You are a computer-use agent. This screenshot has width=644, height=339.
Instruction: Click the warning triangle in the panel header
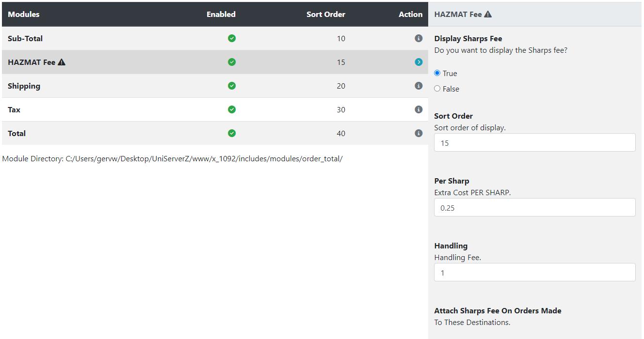click(x=488, y=14)
